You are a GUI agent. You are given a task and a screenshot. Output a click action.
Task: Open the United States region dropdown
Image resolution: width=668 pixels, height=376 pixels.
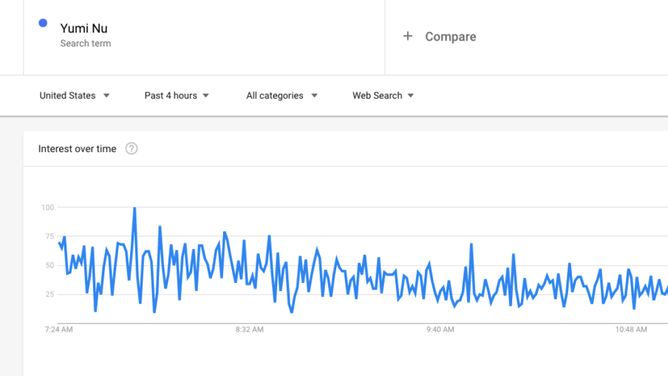click(74, 95)
